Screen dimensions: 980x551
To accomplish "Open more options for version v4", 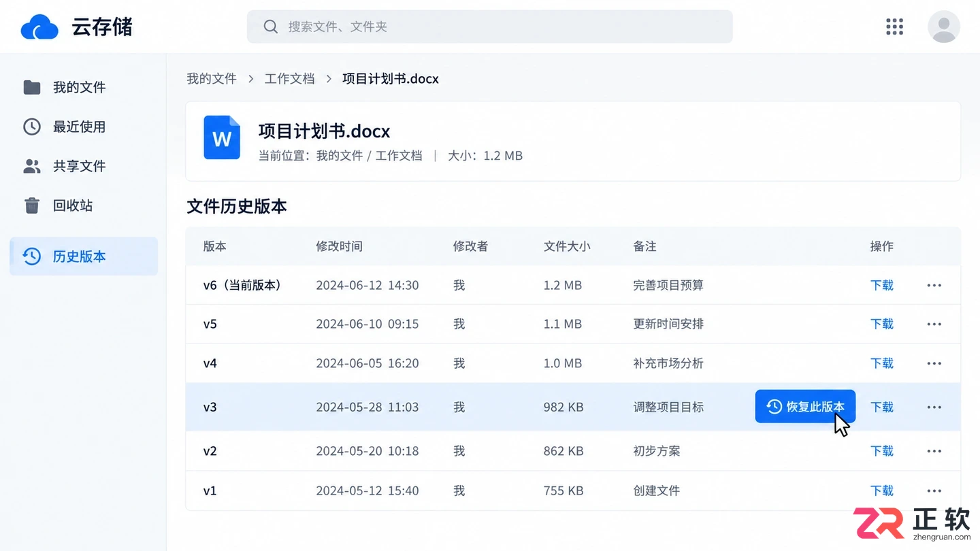I will pos(934,364).
